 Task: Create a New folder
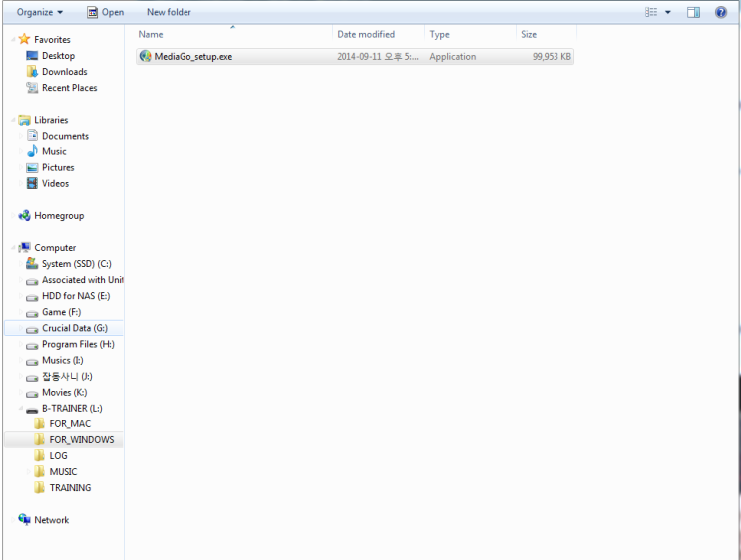(x=169, y=12)
